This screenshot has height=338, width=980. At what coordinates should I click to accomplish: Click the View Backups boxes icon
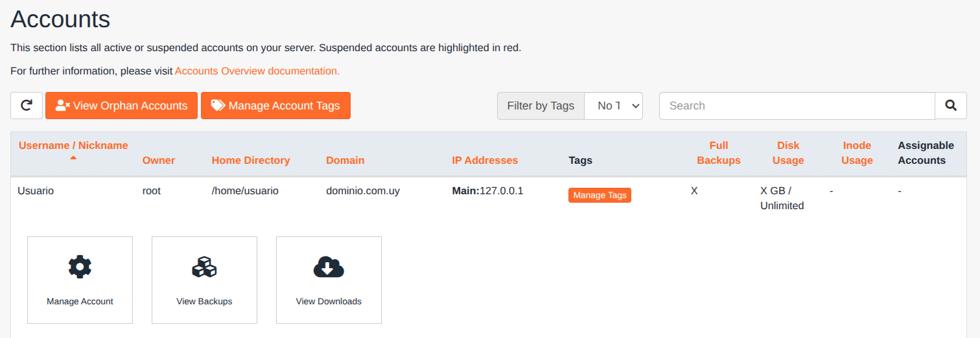coord(204,267)
